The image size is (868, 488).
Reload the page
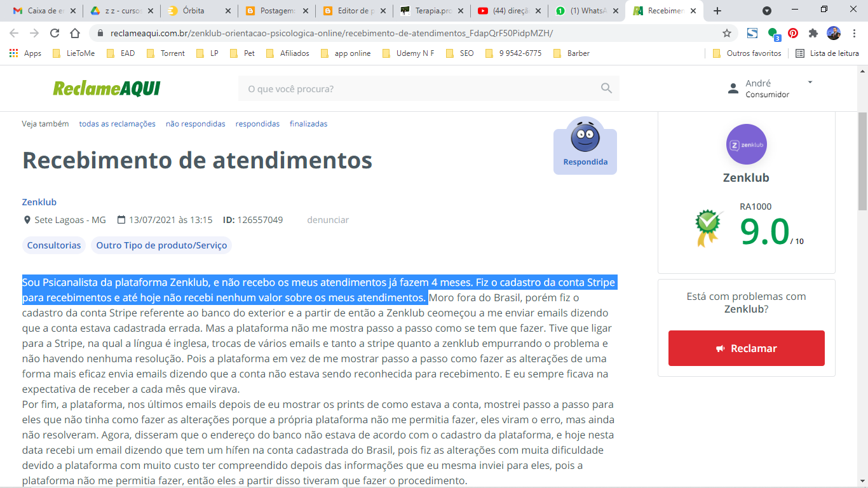[55, 33]
